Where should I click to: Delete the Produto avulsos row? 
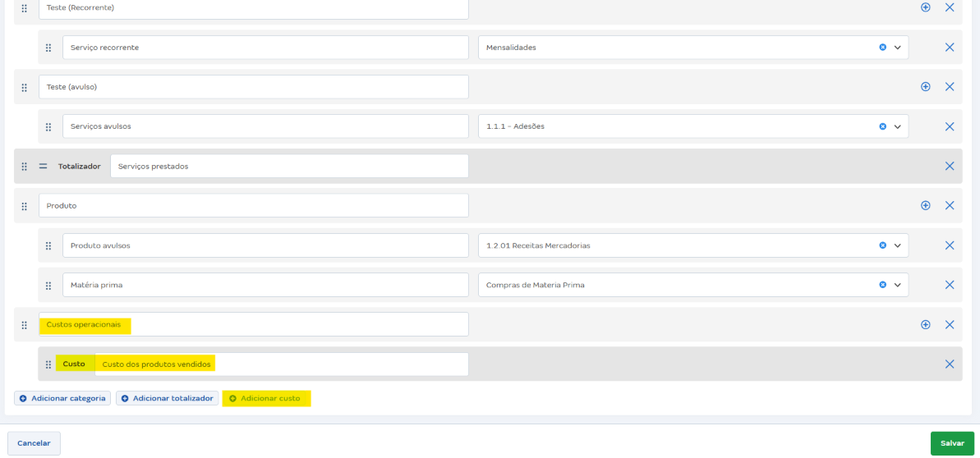point(950,245)
